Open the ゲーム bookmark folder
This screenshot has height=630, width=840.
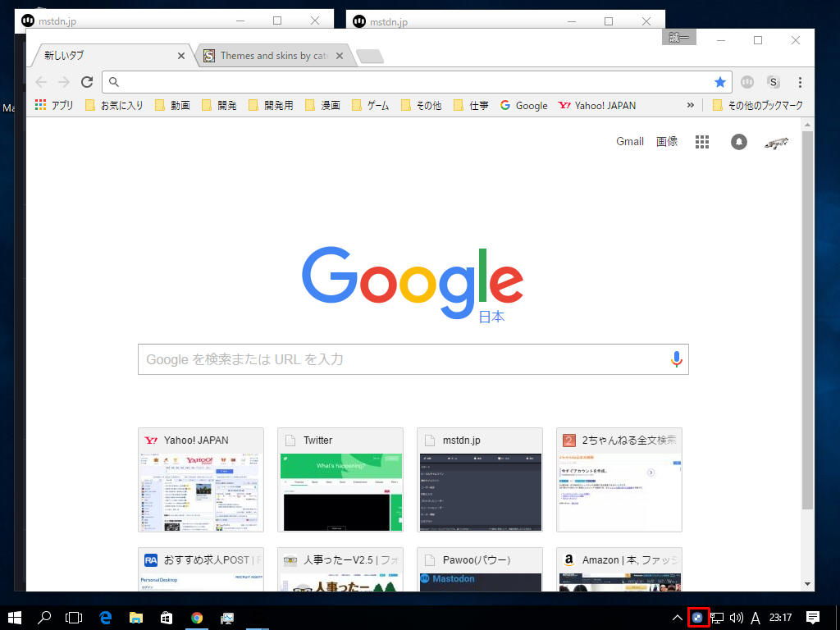point(370,106)
